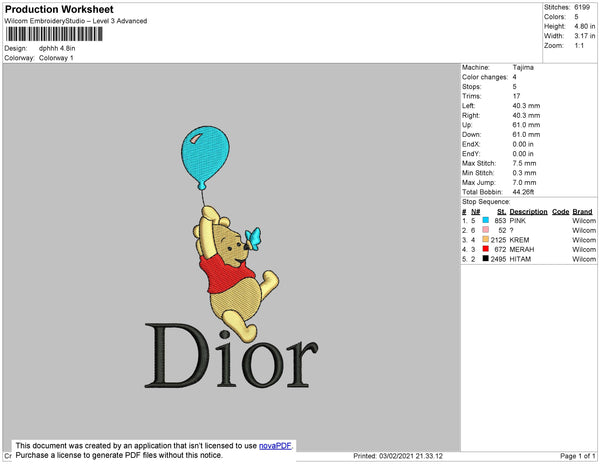Select the Color changes label
600x464 pixels.
(x=485, y=77)
